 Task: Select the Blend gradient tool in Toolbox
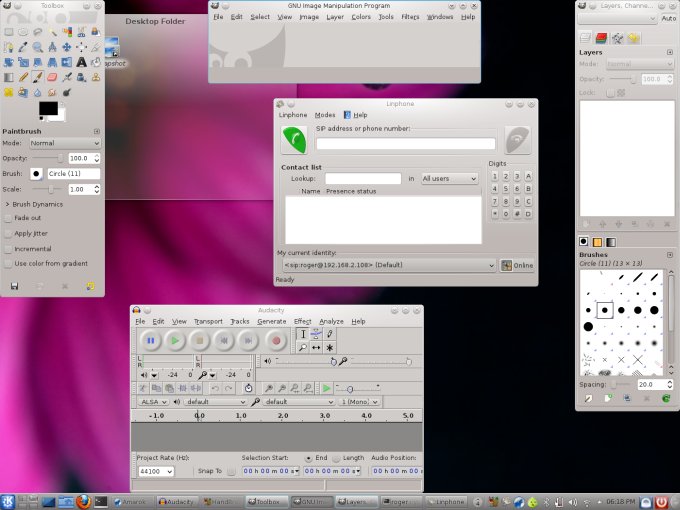(9, 77)
